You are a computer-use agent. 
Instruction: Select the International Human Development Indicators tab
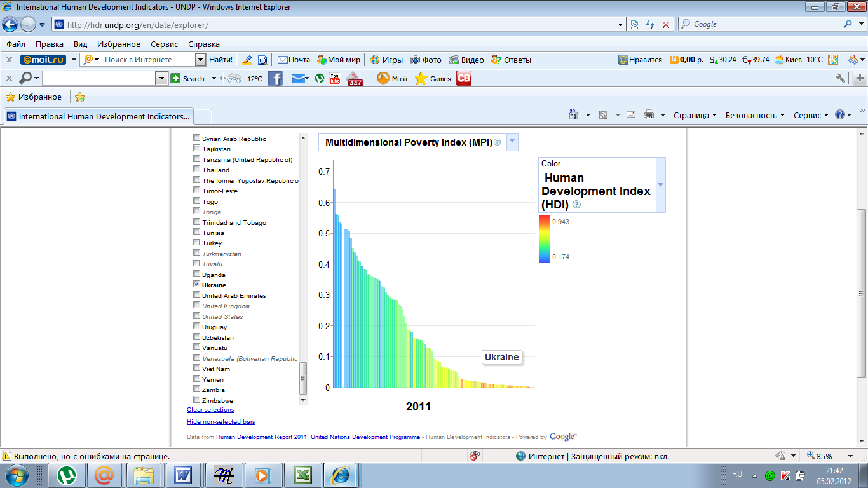(98, 116)
